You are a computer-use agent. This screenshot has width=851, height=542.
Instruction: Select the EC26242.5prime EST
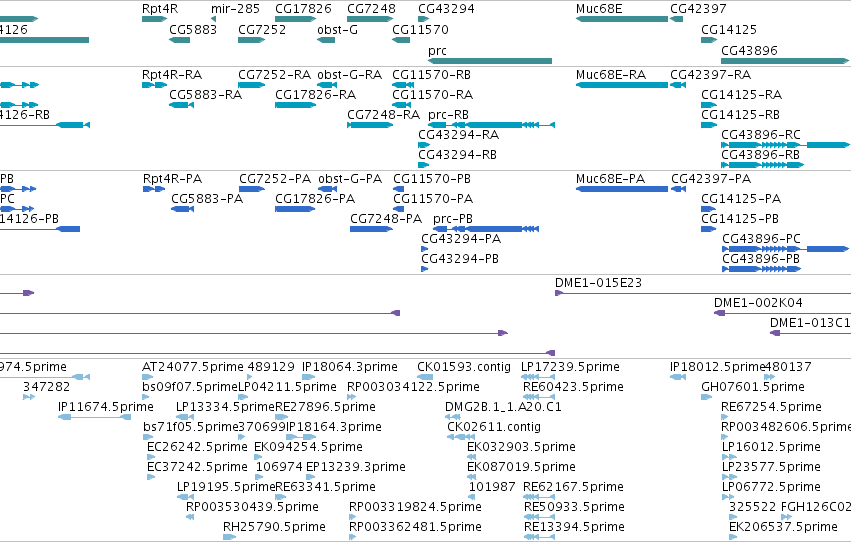coord(151,457)
